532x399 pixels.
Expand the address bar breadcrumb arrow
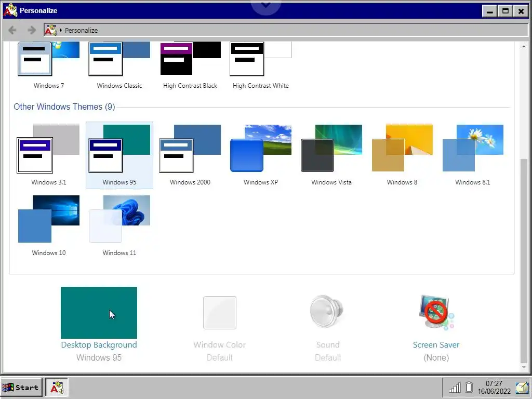pyautogui.click(x=60, y=30)
